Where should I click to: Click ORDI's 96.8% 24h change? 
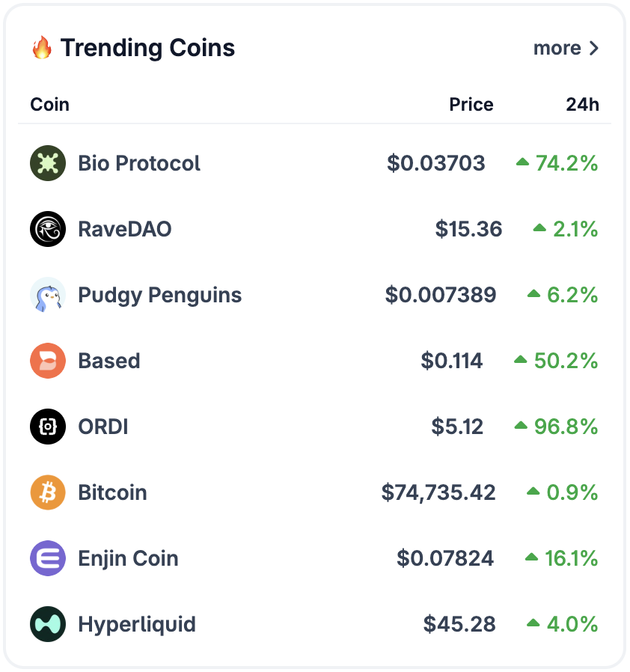(566, 427)
